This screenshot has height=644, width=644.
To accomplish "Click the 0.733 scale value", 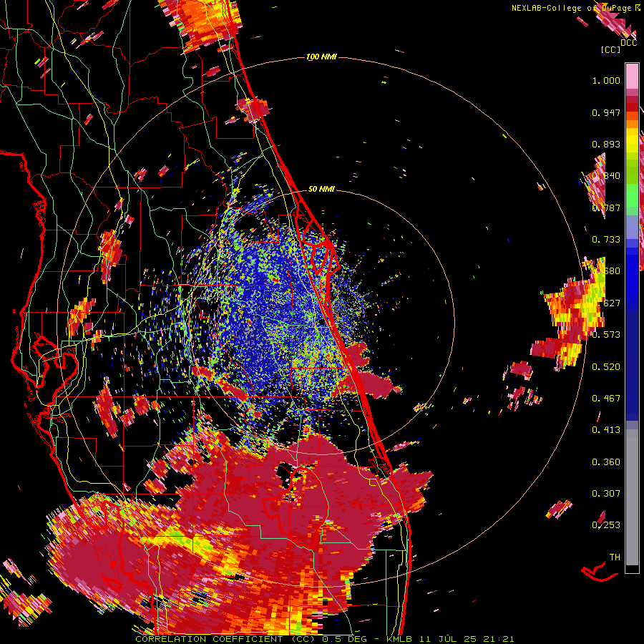I will click(x=606, y=239).
